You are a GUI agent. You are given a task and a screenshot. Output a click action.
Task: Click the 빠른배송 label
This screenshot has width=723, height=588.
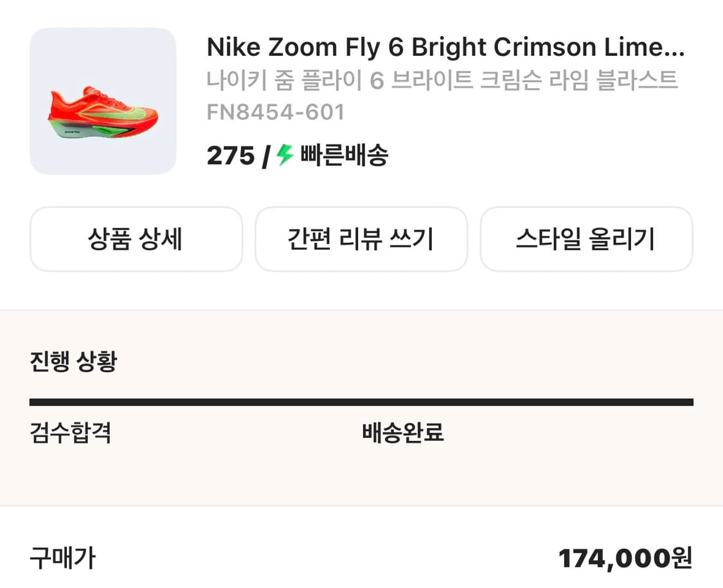(344, 156)
